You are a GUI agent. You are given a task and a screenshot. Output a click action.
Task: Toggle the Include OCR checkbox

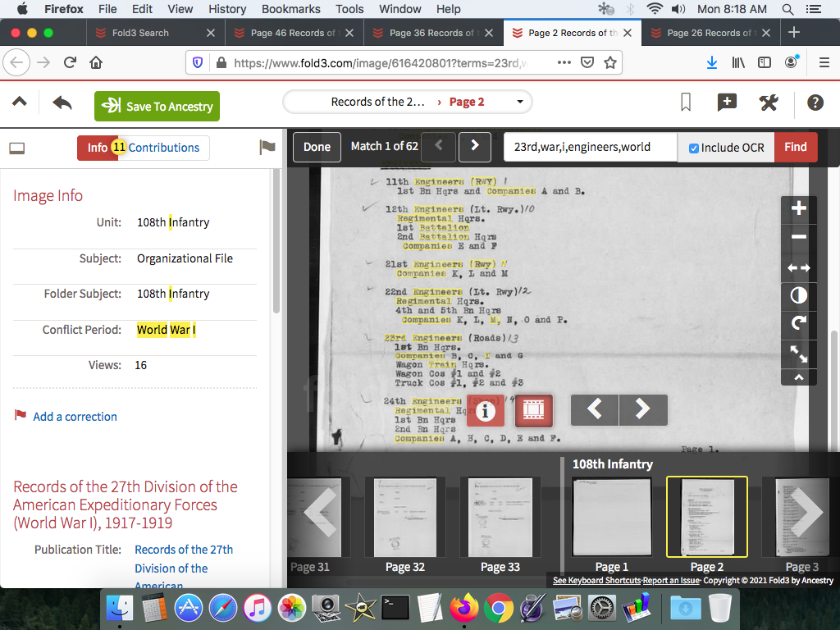click(694, 148)
